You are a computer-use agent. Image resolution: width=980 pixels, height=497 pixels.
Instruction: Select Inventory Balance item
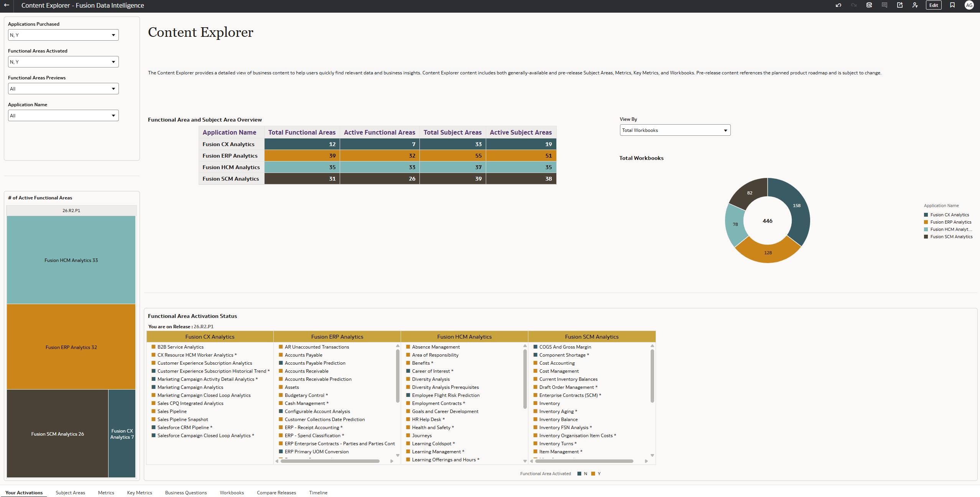click(558, 420)
